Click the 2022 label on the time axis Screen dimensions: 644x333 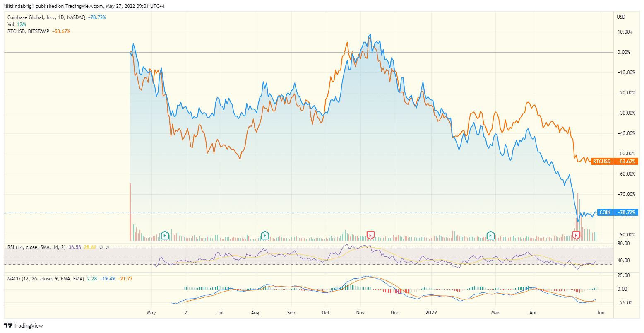(x=431, y=313)
